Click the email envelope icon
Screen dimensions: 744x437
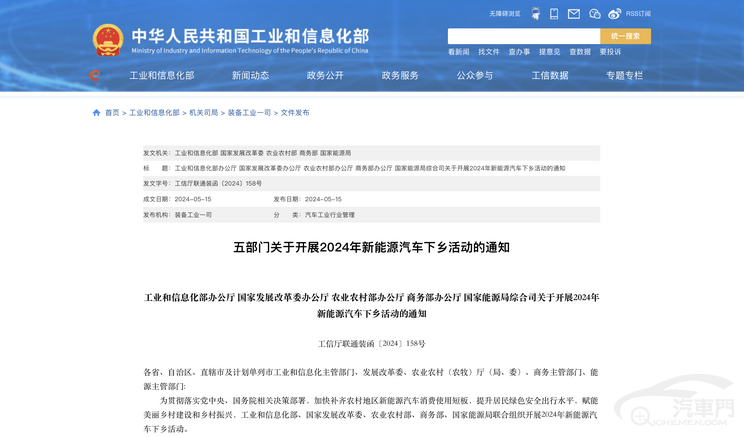tap(574, 14)
